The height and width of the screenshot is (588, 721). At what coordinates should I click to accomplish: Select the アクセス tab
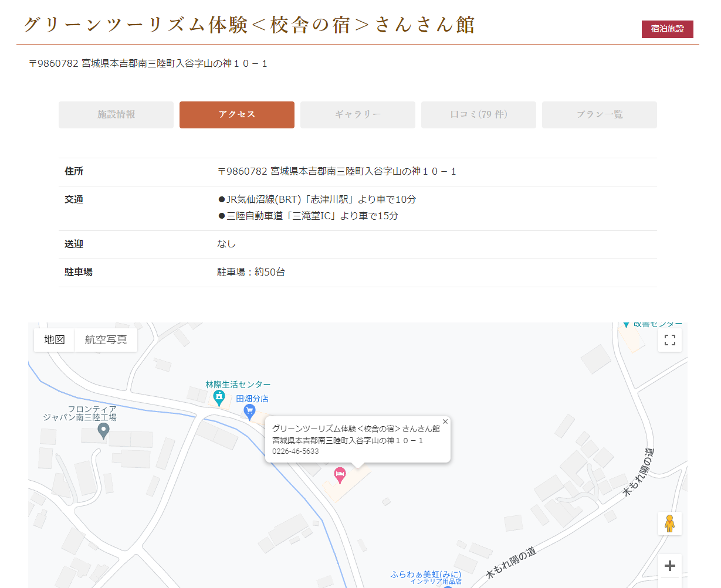237,115
